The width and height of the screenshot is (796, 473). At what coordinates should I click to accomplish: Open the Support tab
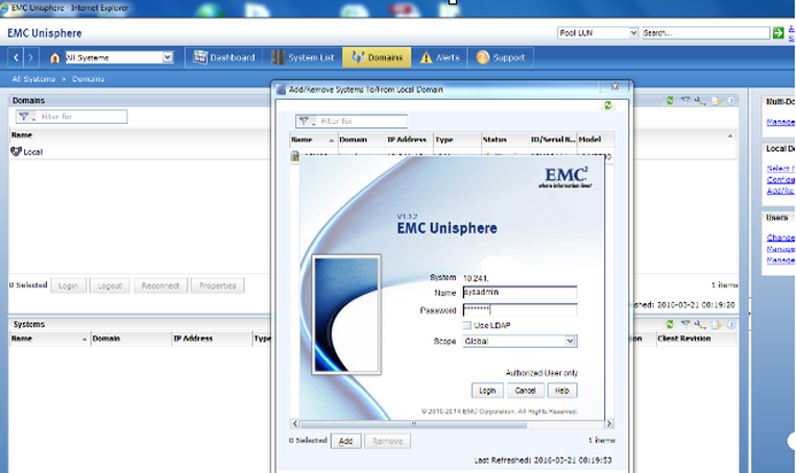(x=501, y=57)
